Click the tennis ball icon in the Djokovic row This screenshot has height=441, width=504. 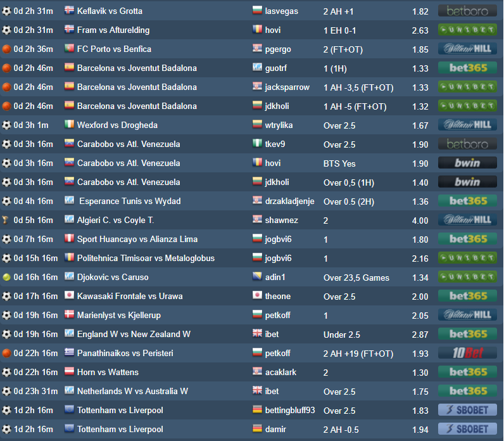[6, 278]
